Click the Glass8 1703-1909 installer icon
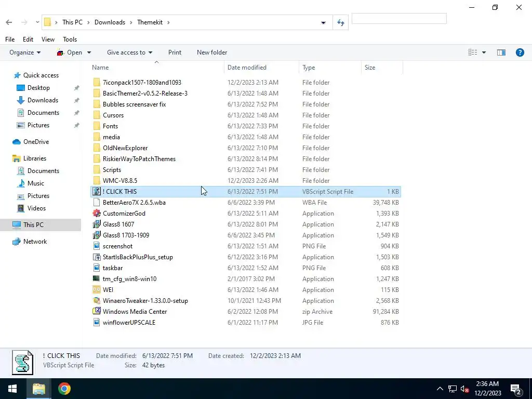532x399 pixels. click(97, 235)
